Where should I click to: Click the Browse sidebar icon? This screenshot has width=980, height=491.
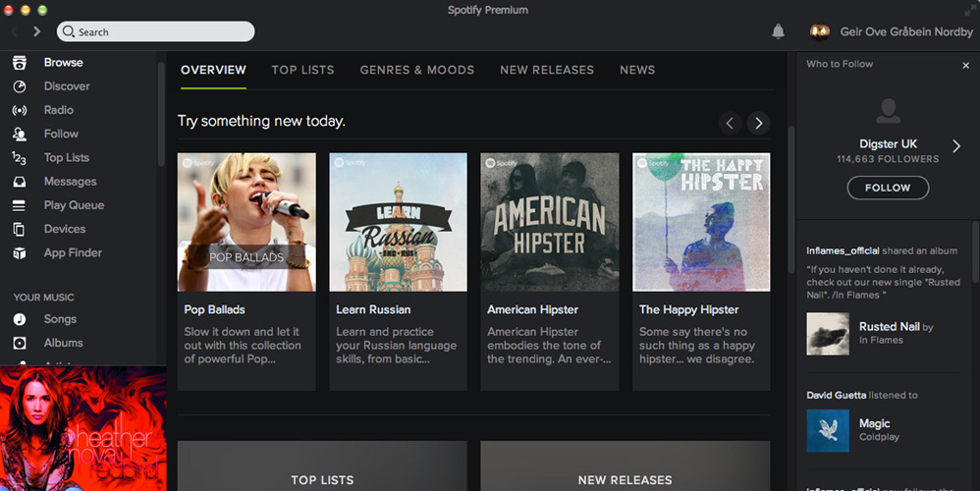[x=20, y=63]
